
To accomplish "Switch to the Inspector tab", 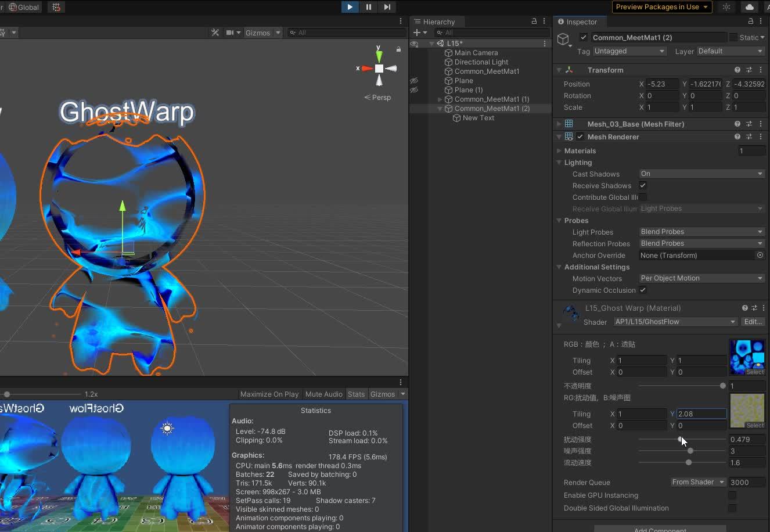I will pyautogui.click(x=580, y=21).
